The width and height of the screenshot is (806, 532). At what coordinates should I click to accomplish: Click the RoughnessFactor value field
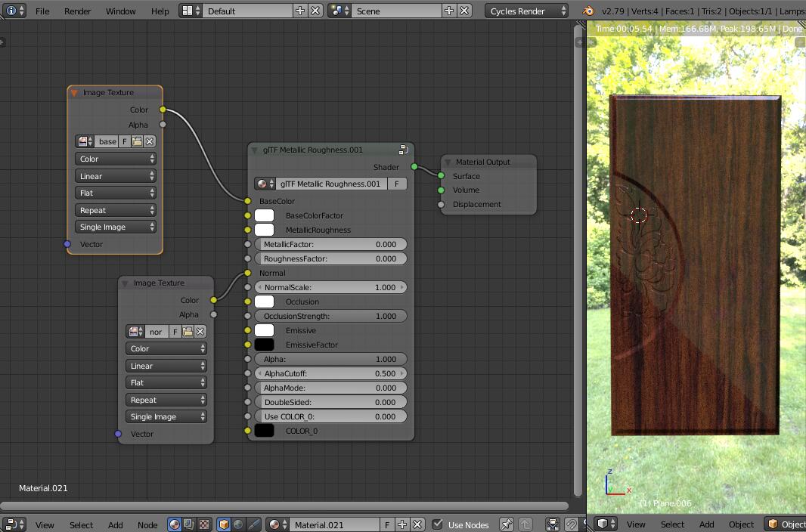tap(330, 258)
